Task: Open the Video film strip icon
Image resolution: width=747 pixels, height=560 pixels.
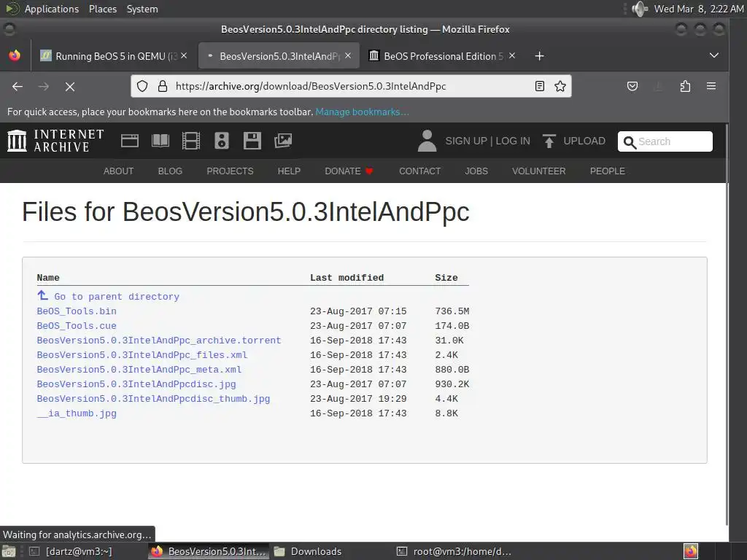Action: pyautogui.click(x=191, y=141)
